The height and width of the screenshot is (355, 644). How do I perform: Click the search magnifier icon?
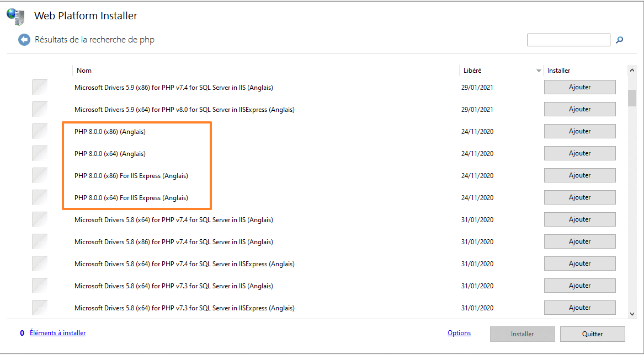pos(619,40)
